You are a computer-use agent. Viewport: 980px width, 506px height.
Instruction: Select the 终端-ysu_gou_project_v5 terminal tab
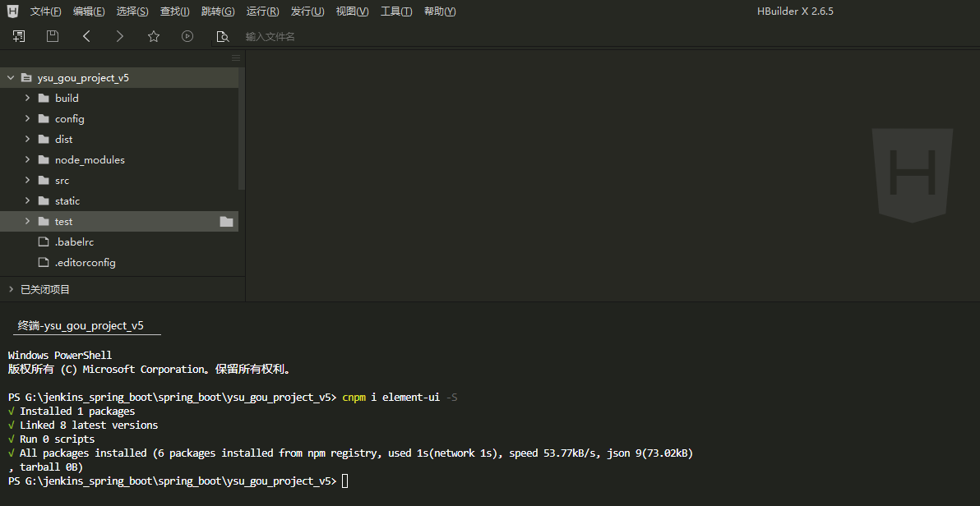click(87, 326)
